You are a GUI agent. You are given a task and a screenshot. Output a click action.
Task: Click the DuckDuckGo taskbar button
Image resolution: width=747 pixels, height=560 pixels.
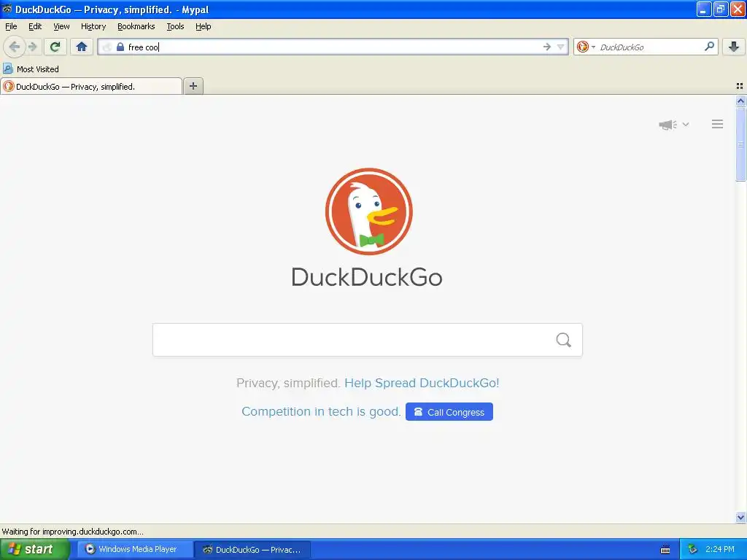click(252, 549)
